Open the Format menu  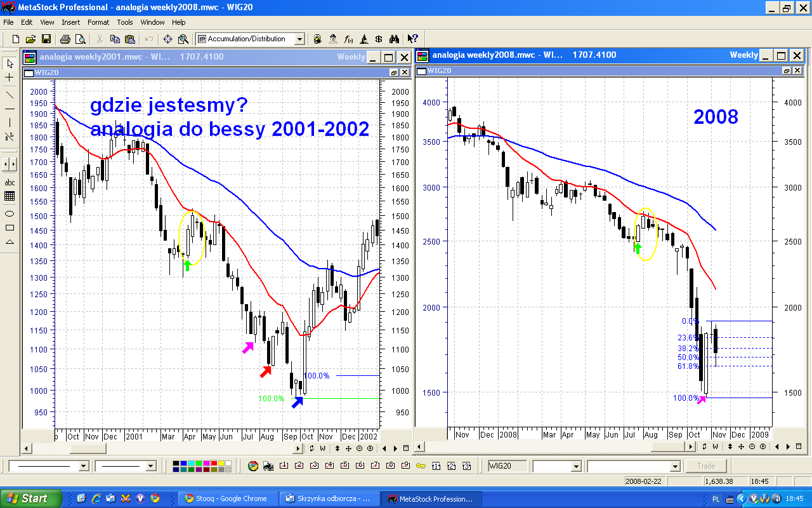tap(98, 22)
